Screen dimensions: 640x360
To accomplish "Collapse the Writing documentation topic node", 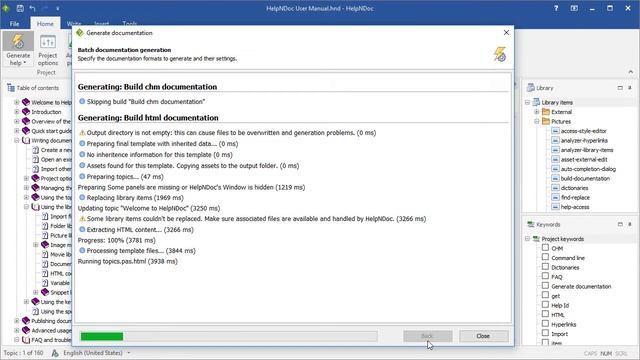I will 17,140.
